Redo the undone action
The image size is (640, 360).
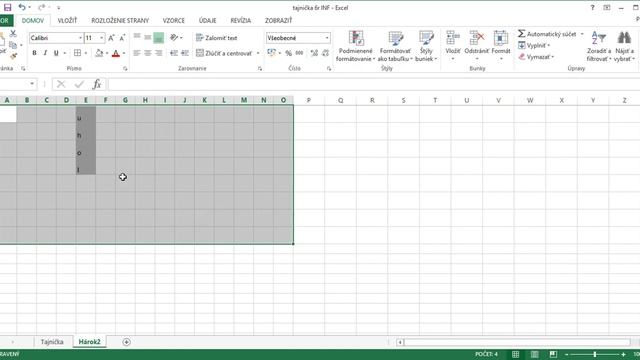point(42,7)
